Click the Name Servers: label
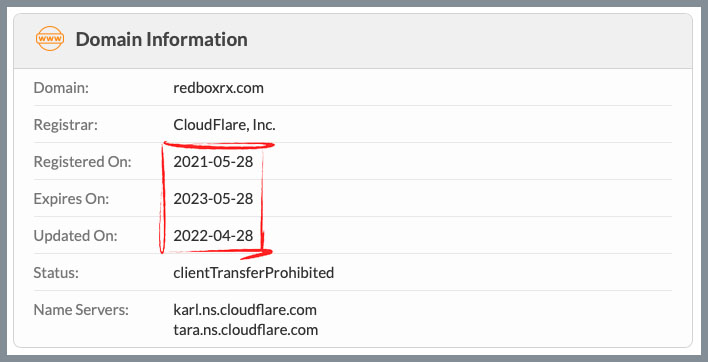The width and height of the screenshot is (708, 362). 81,310
